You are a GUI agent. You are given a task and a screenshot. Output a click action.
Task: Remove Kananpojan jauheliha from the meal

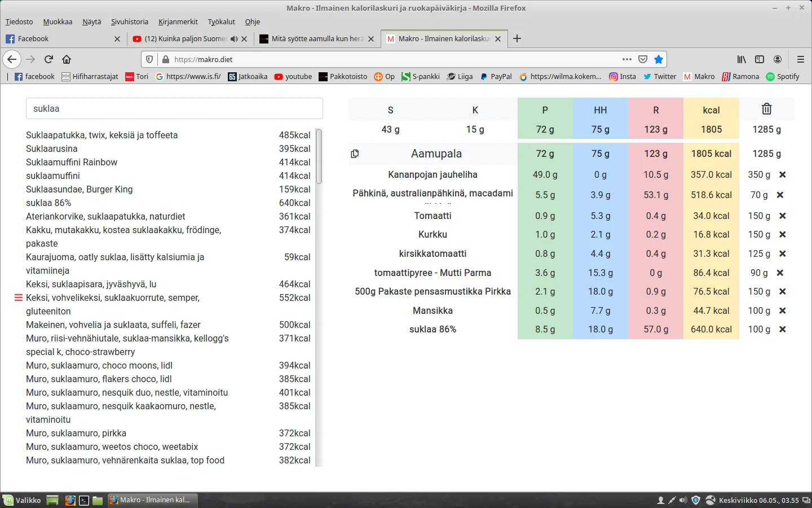click(782, 175)
